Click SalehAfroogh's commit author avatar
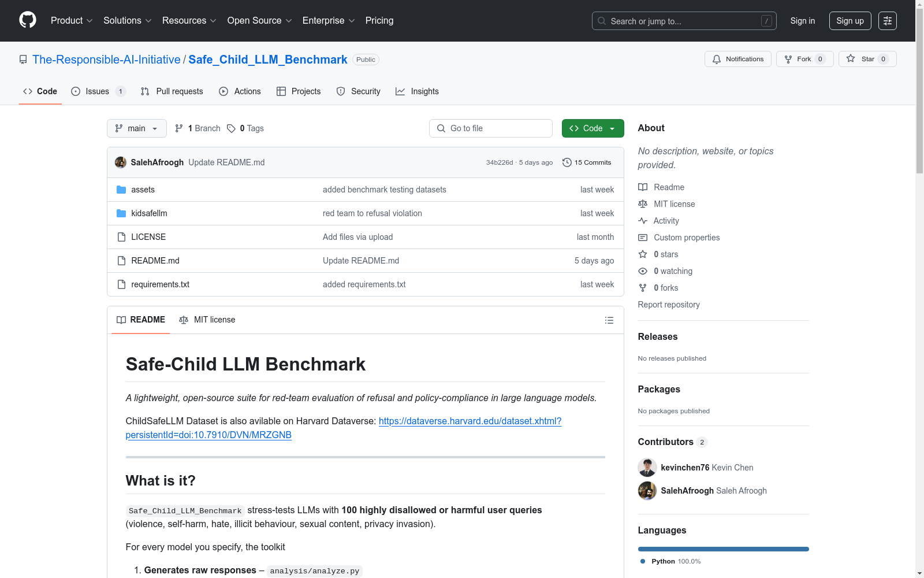The image size is (924, 578). [x=121, y=162]
